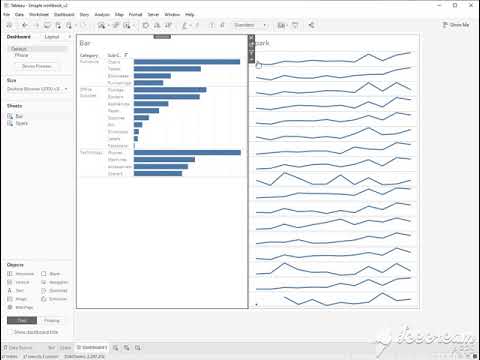480x360 pixels.
Task: Open the Map menu
Action: pos(119,15)
